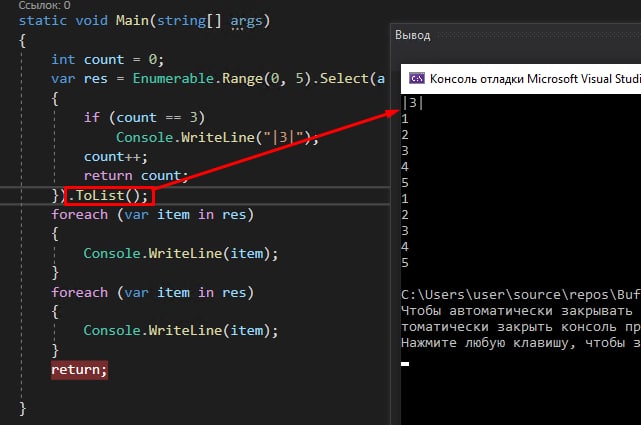Click the 'томатически закрыть консоль пр' console line
This screenshot has width=641, height=425.
(x=521, y=327)
